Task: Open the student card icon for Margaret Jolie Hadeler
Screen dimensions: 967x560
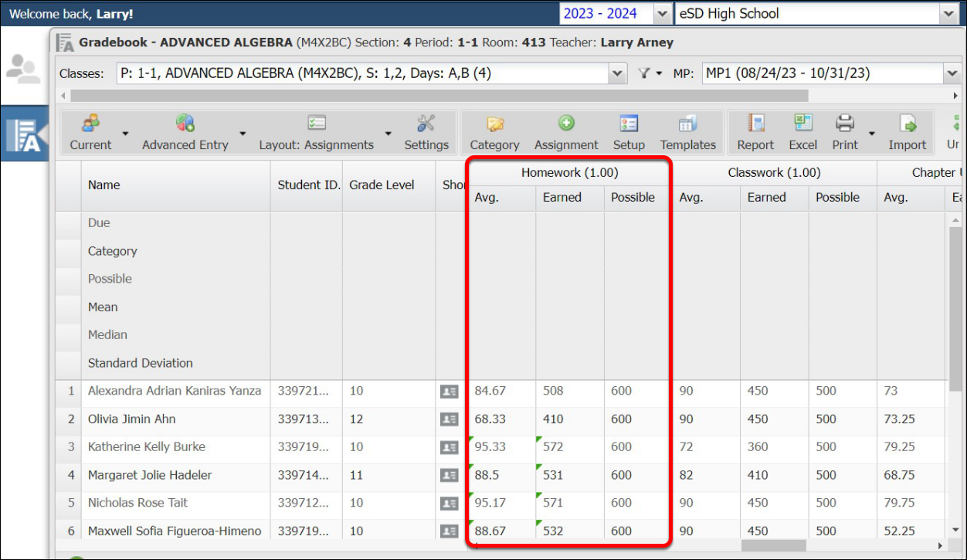Action: (x=449, y=475)
